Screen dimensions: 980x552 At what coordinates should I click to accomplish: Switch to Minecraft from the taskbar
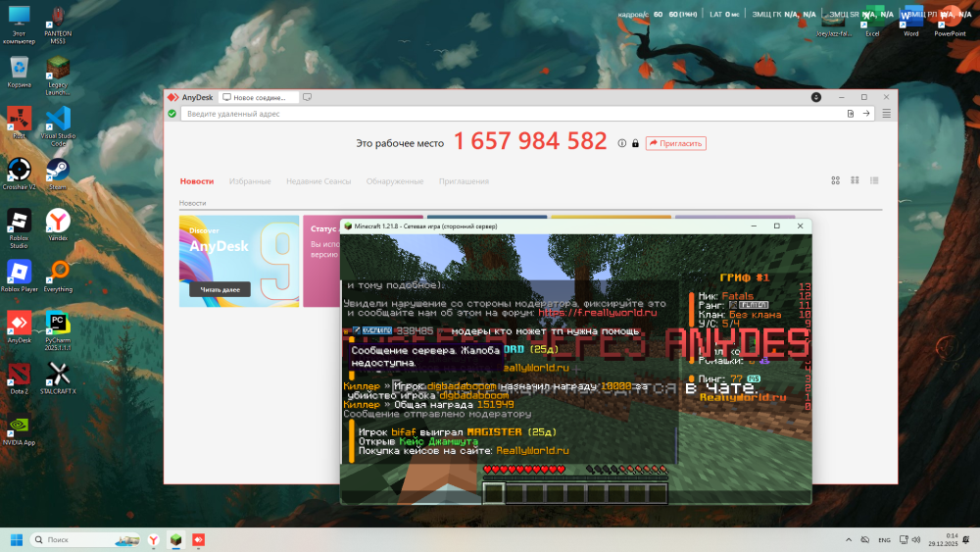click(175, 539)
